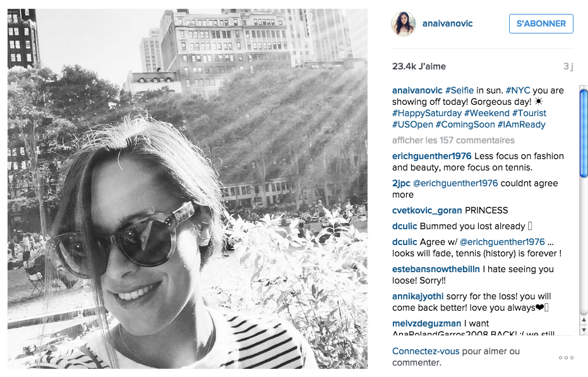Open the #HappySaturday hashtag

427,113
